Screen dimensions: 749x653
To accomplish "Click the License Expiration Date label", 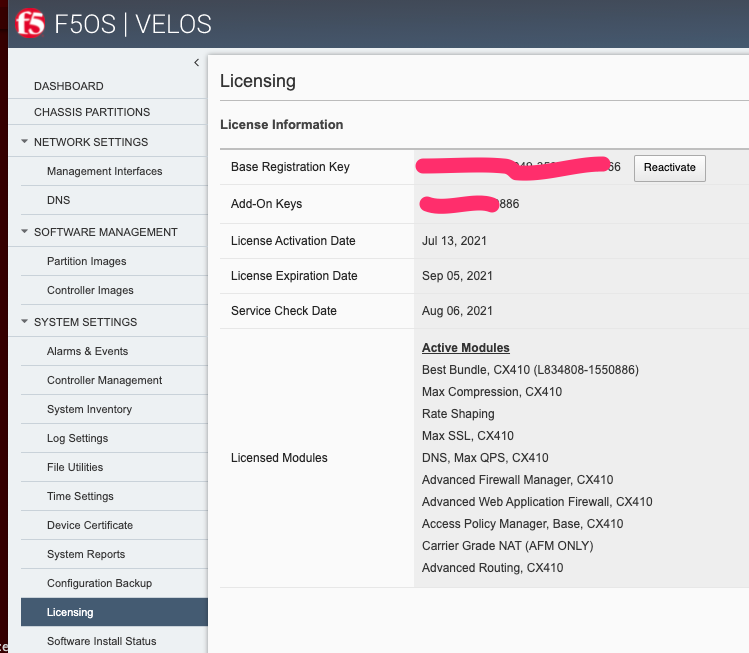I will pyautogui.click(x=294, y=276).
